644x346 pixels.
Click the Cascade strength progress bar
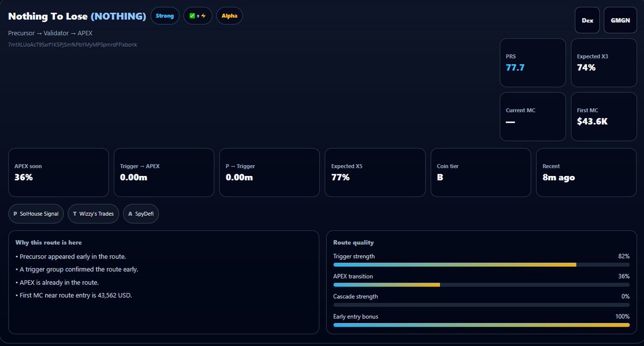[481, 305]
